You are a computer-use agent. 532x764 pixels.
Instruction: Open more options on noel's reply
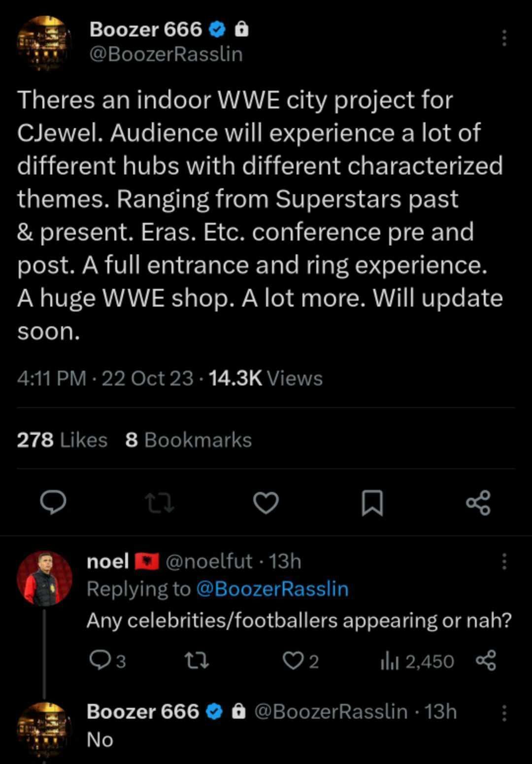click(503, 561)
